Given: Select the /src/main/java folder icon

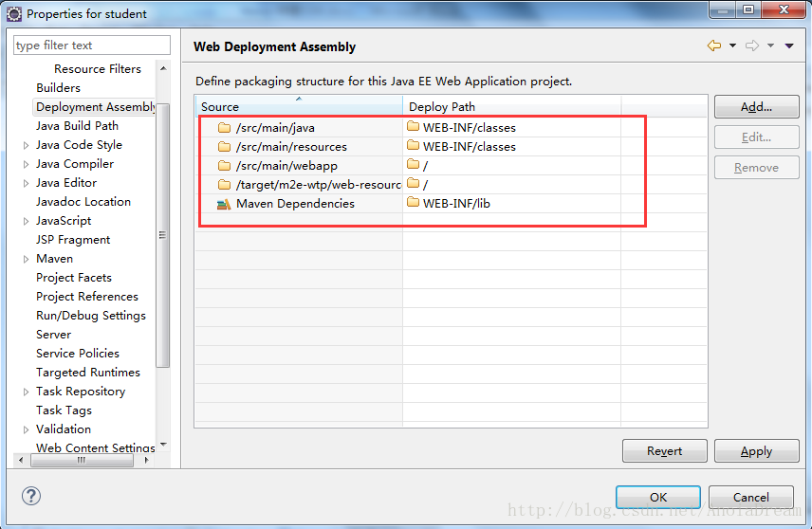Looking at the screenshot, I should (224, 127).
